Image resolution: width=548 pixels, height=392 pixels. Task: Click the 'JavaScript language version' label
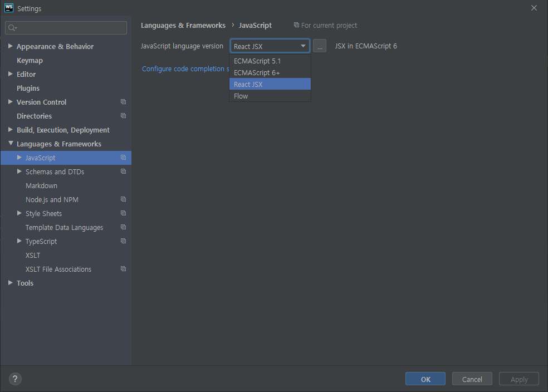click(x=182, y=46)
